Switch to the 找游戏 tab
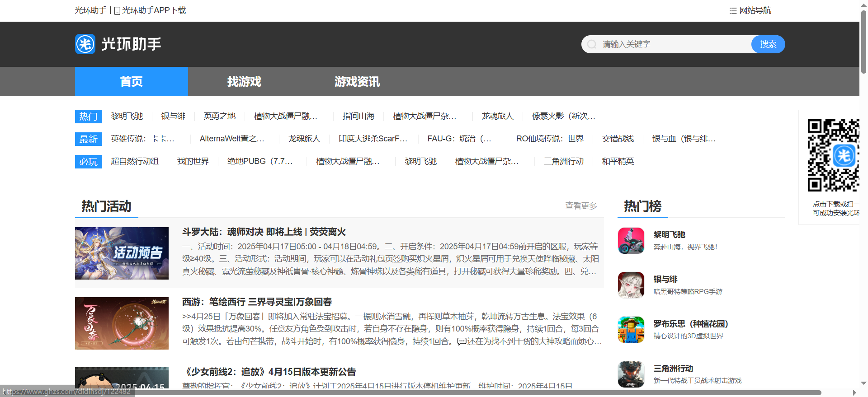The width and height of the screenshot is (868, 397). tap(244, 82)
